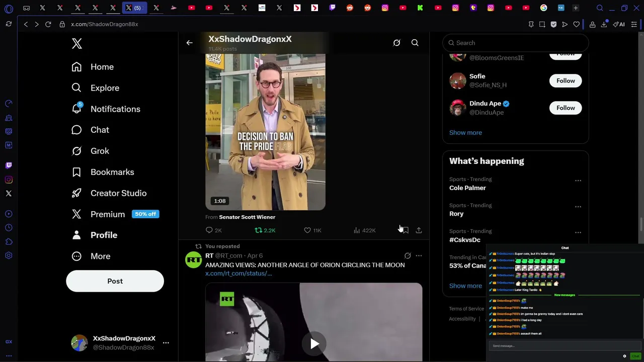
Task: Open more menu for #CskvsDc trend
Action: [578, 232]
